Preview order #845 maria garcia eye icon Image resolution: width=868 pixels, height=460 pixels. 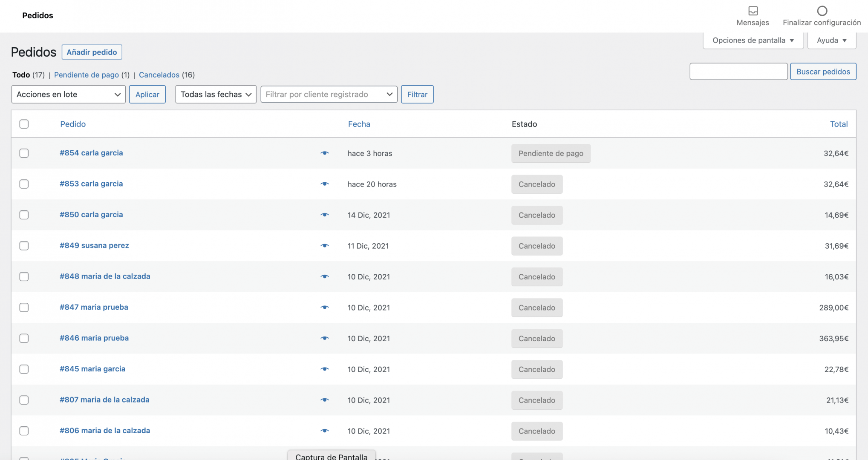click(x=325, y=369)
